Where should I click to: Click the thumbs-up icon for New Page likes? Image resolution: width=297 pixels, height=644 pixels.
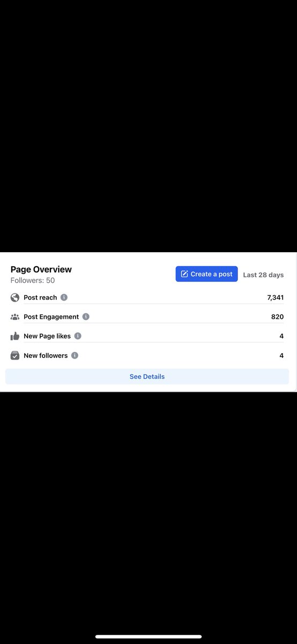[15, 336]
